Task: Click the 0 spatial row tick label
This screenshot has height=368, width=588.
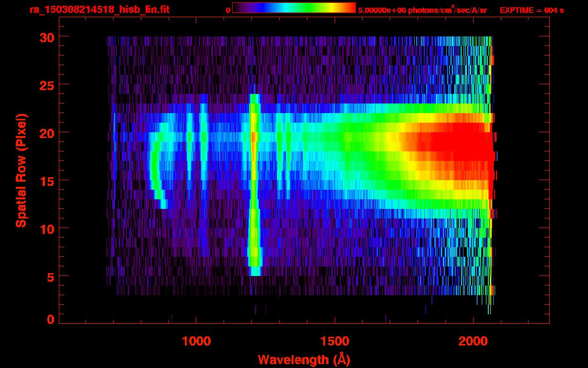Action: tap(50, 319)
